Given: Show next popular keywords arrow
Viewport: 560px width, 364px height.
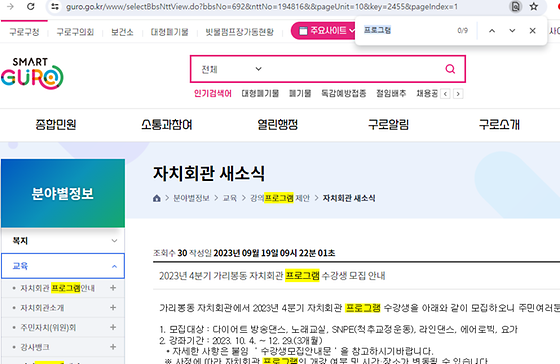Looking at the screenshot, I should (x=458, y=94).
